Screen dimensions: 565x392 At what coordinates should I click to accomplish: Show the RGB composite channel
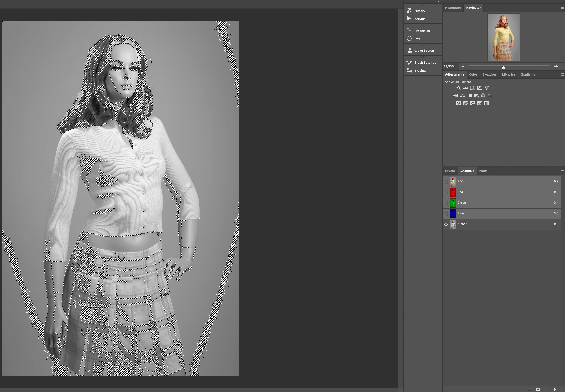point(446,182)
